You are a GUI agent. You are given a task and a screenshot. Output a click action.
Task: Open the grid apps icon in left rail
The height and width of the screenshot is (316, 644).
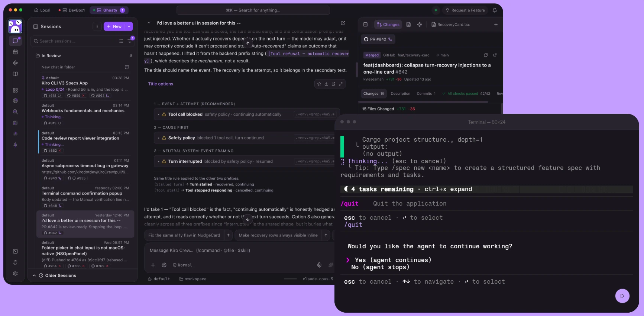coord(15,90)
